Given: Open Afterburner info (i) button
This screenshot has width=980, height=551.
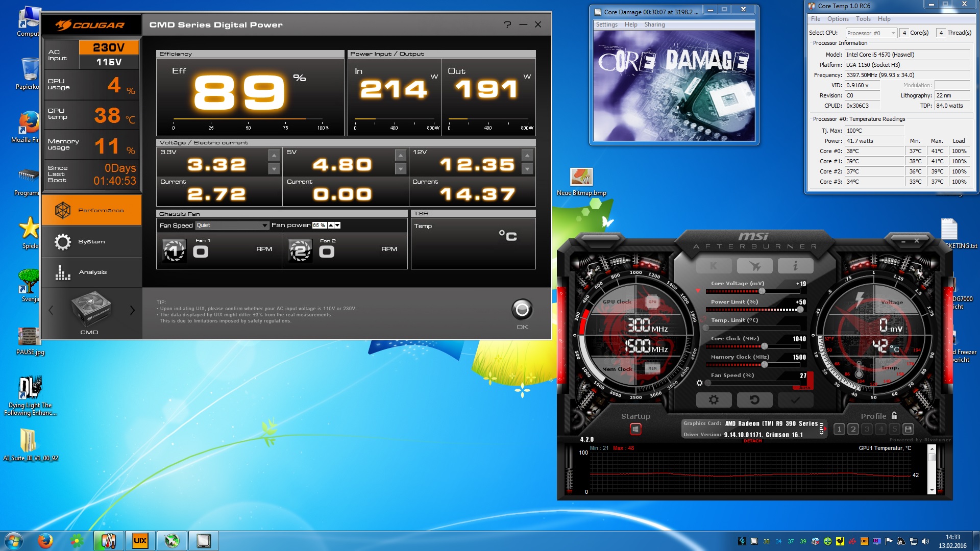Looking at the screenshot, I should tap(795, 266).
